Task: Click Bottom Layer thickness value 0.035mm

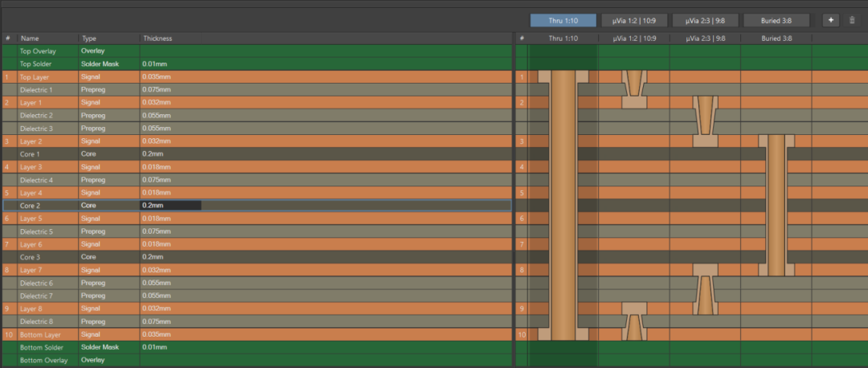Action: coord(157,335)
